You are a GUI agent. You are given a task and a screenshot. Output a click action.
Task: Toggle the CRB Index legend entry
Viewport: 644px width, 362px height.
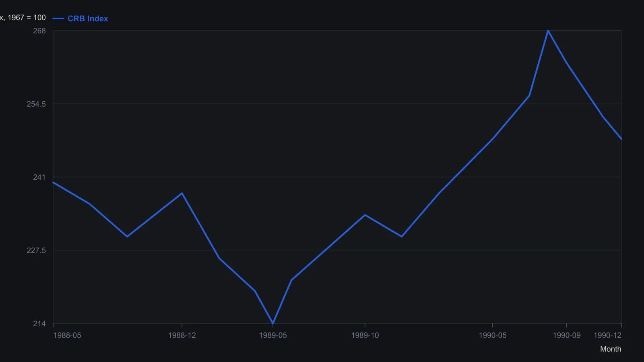click(x=80, y=19)
